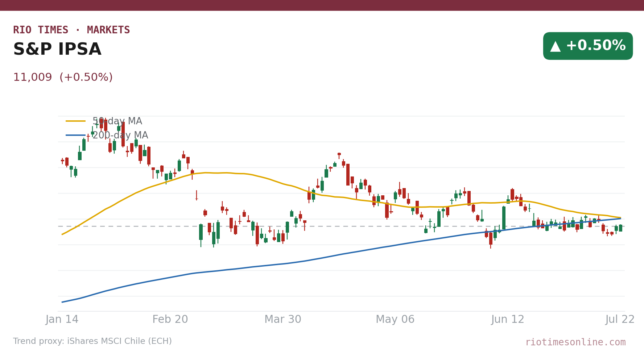Click the 50-day MA legend entry
Screen dimensions: 644x362
104,121
